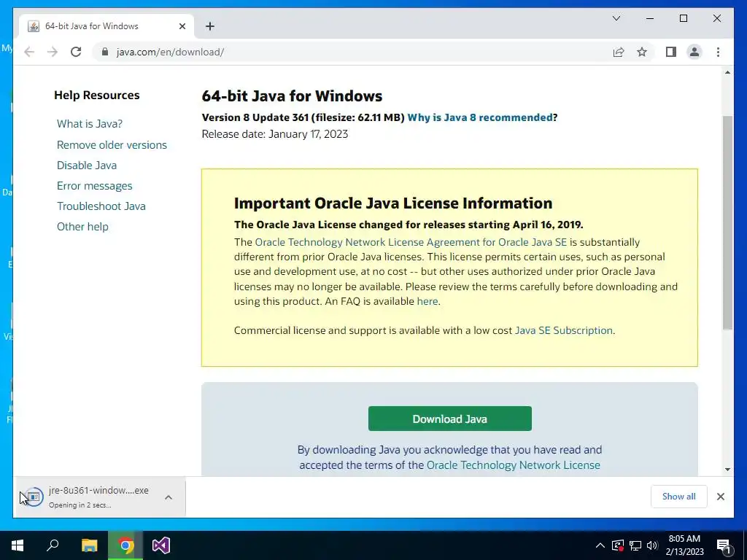Open network settings tray icon

tap(635, 545)
